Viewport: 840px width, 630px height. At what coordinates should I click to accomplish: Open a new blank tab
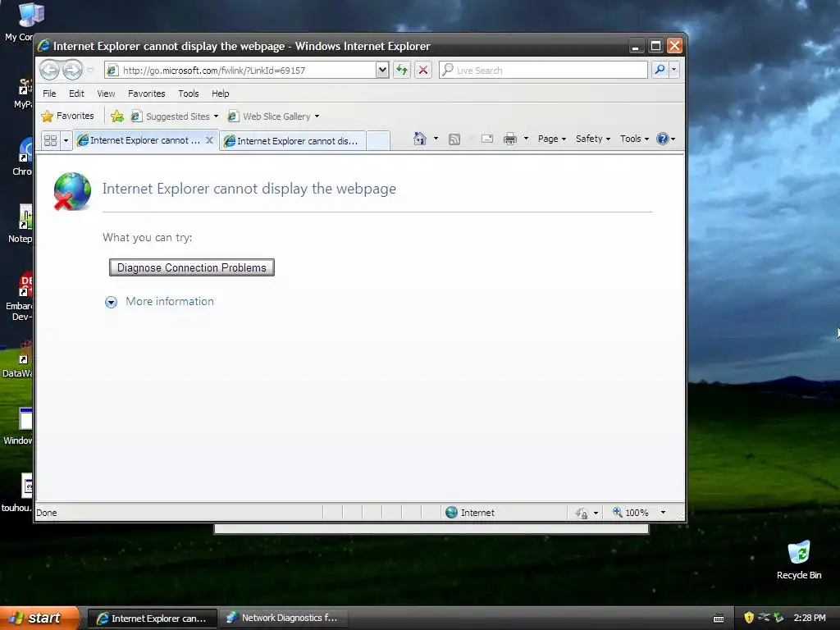(x=377, y=140)
